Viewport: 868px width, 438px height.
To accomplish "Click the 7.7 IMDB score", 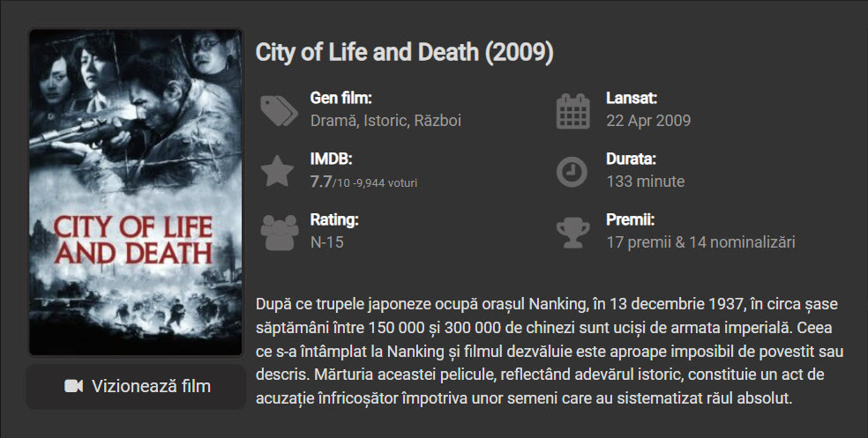I will pos(321,182).
